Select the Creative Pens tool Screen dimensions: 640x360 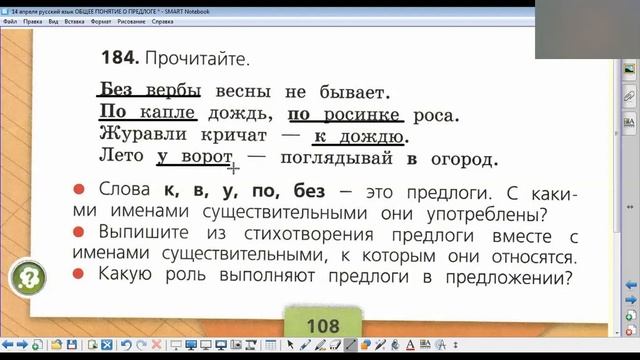[320, 345]
